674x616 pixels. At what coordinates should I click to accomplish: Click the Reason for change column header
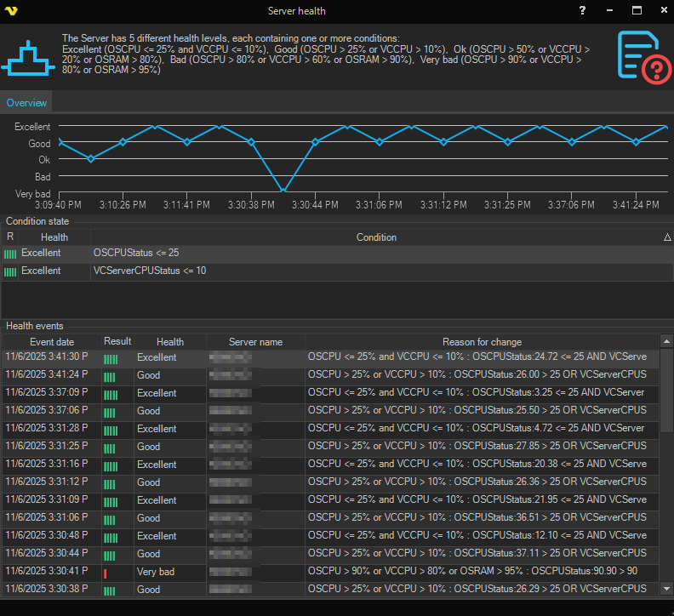[482, 342]
